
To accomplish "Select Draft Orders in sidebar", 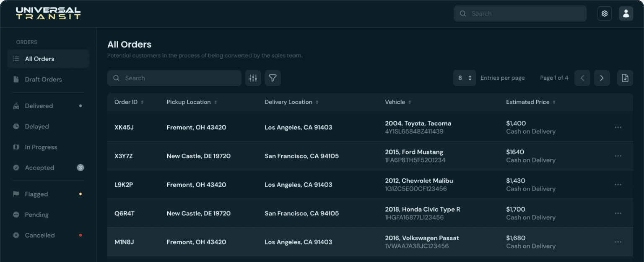I will [x=43, y=79].
